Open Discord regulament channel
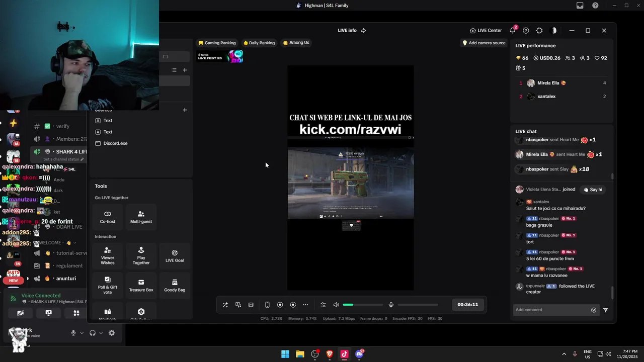Viewport: 644px width, 362px height. pyautogui.click(x=69, y=266)
